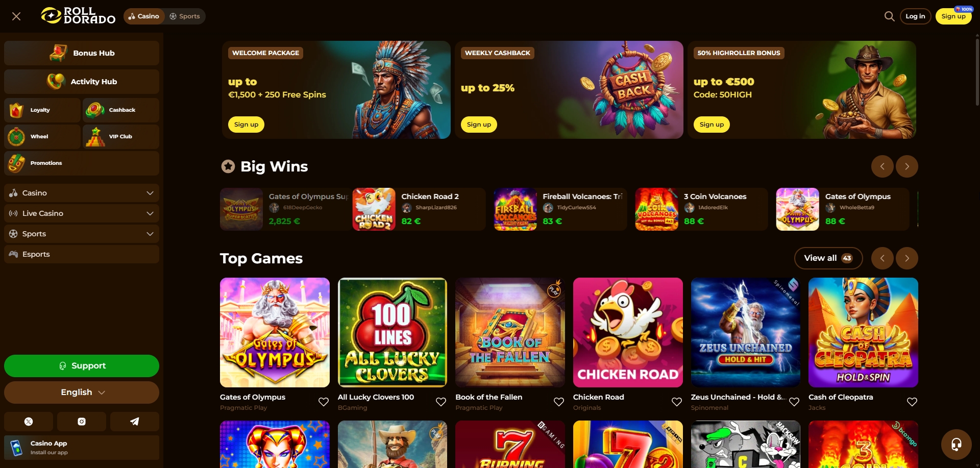Click the green Support button
Image resolution: width=980 pixels, height=468 pixels.
(82, 366)
